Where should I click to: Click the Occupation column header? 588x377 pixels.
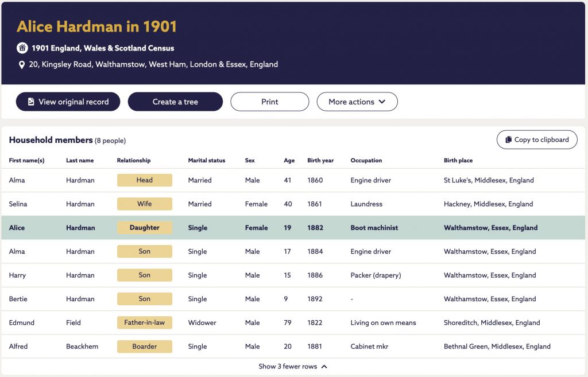click(366, 161)
